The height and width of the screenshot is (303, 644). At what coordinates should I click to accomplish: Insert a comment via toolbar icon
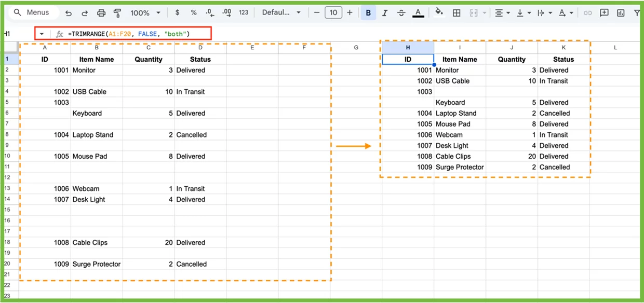[604, 13]
